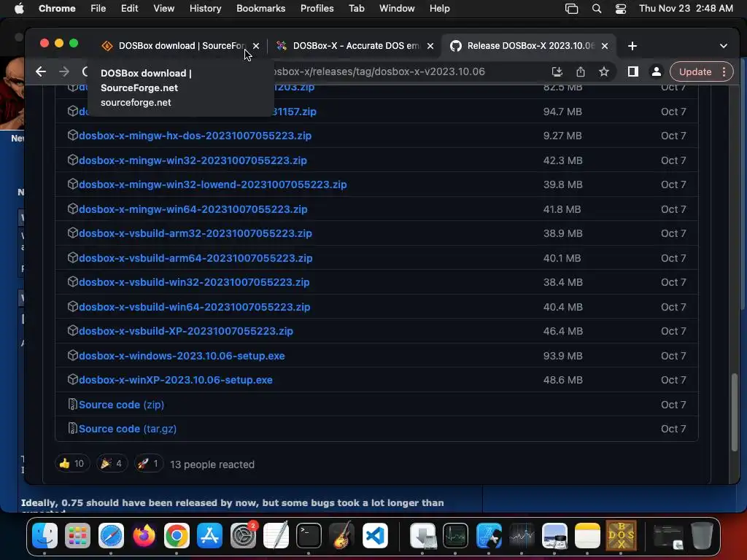Click the page vertical scrollbar thumb

(x=734, y=413)
